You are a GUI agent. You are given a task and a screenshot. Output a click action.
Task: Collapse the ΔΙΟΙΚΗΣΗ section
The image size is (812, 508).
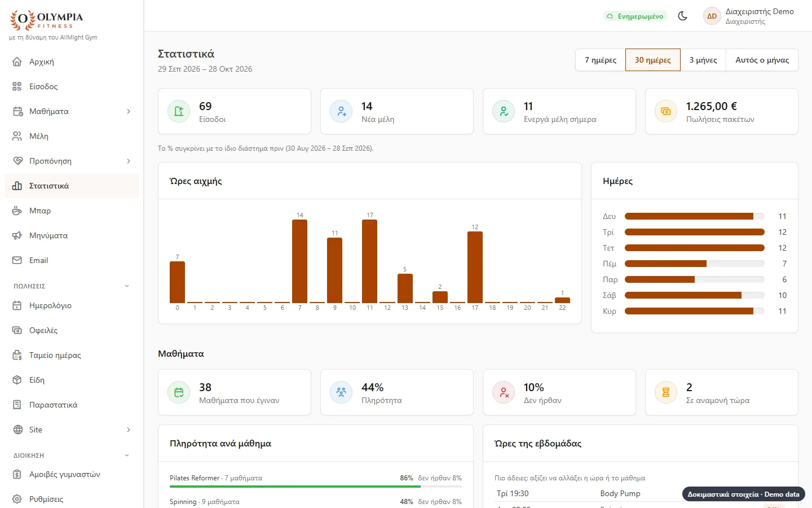point(127,456)
